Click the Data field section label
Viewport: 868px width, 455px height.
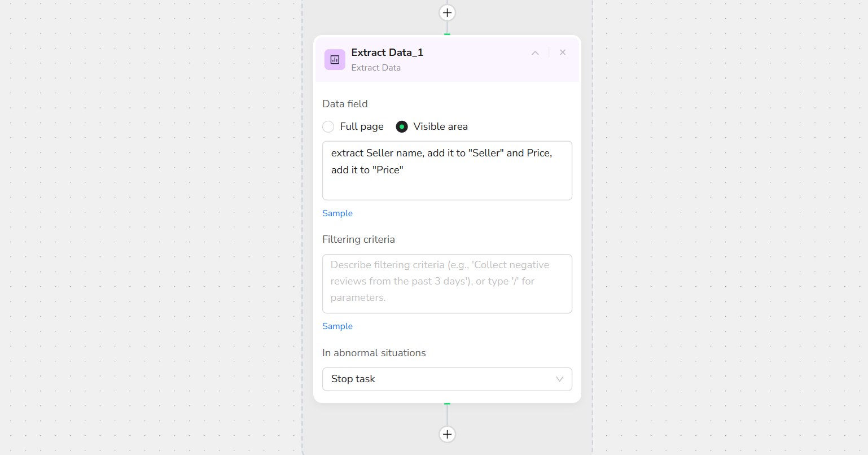click(345, 104)
